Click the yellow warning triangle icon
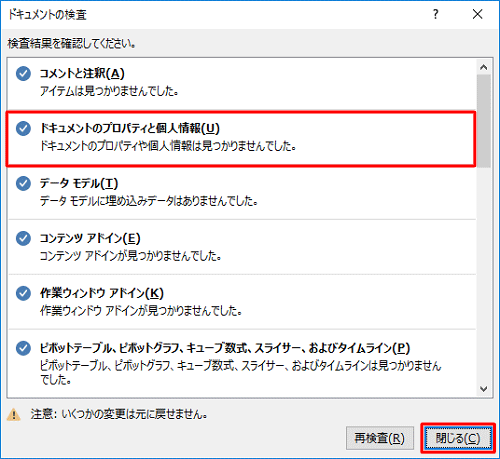500x459 pixels. click(x=14, y=415)
